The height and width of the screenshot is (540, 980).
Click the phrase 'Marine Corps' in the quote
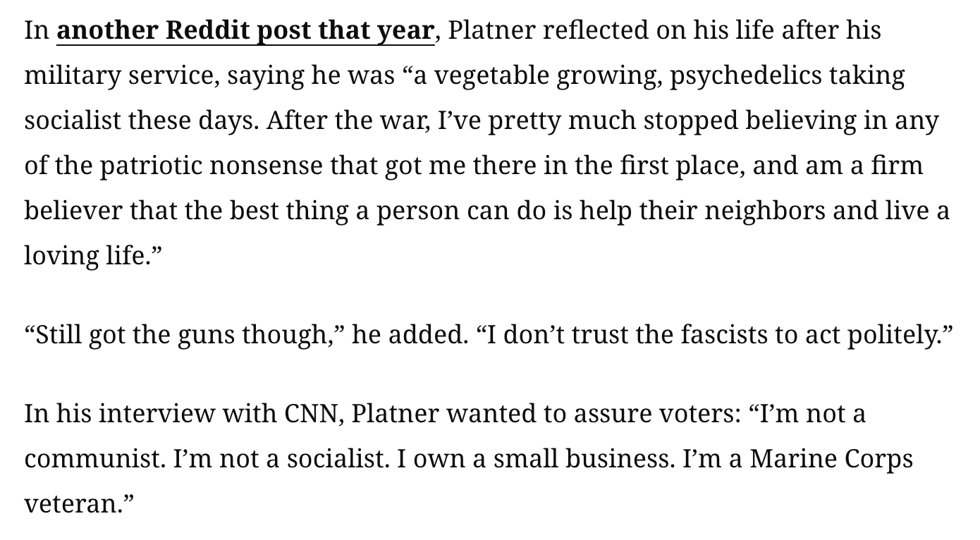(x=831, y=459)
